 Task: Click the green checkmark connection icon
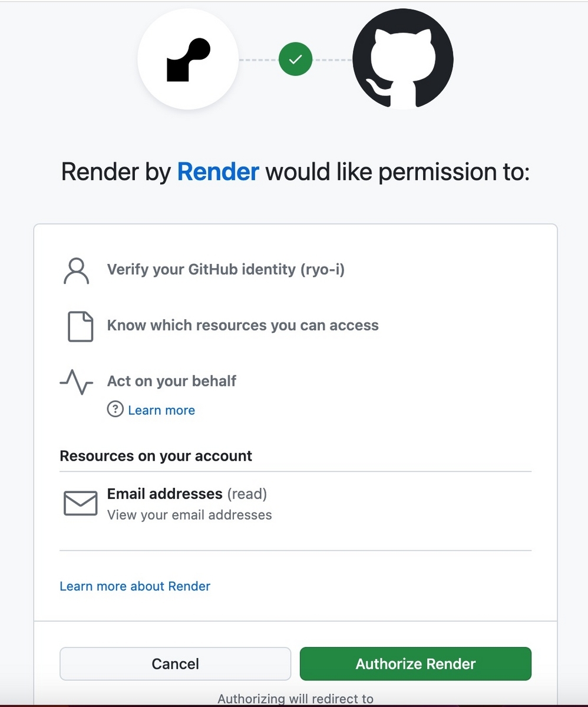[x=296, y=60]
